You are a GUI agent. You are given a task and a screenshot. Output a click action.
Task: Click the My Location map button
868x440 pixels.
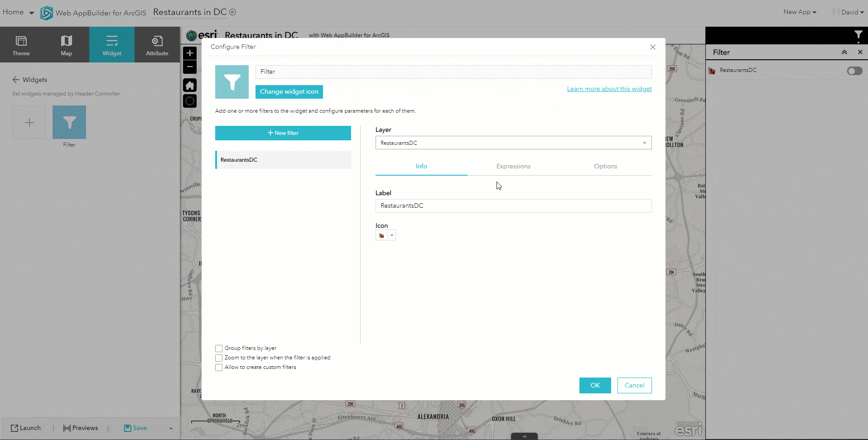pos(190,101)
